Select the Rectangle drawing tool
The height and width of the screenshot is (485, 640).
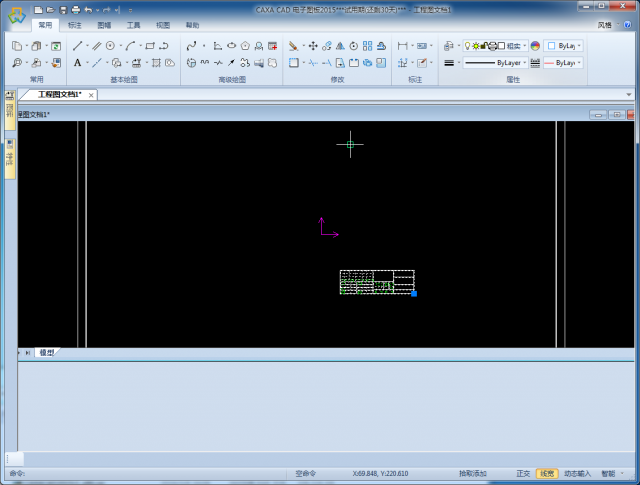pyautogui.click(x=152, y=46)
